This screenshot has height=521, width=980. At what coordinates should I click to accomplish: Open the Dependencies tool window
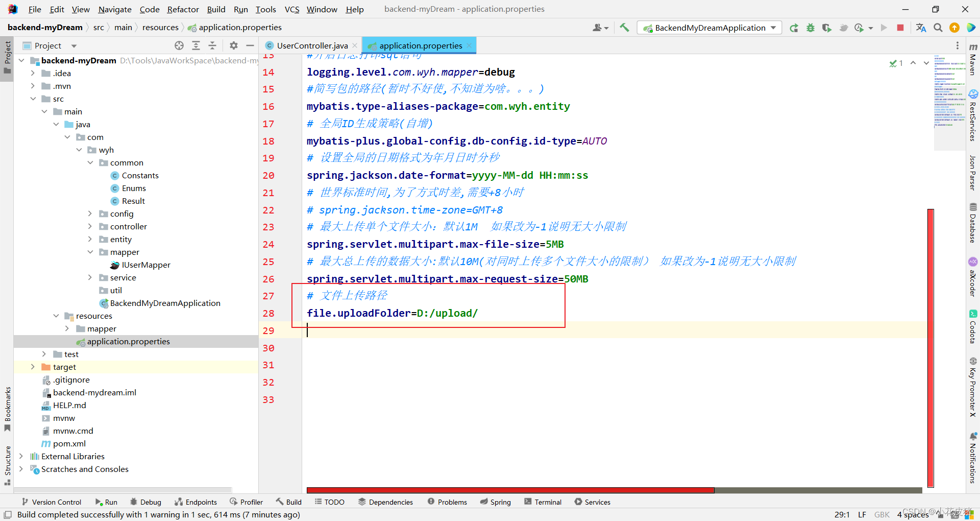[x=385, y=502]
